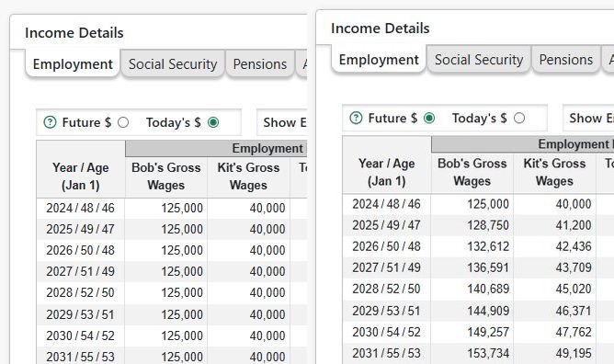
Task: Click Bob's wage value 153,734
Action: point(488,353)
